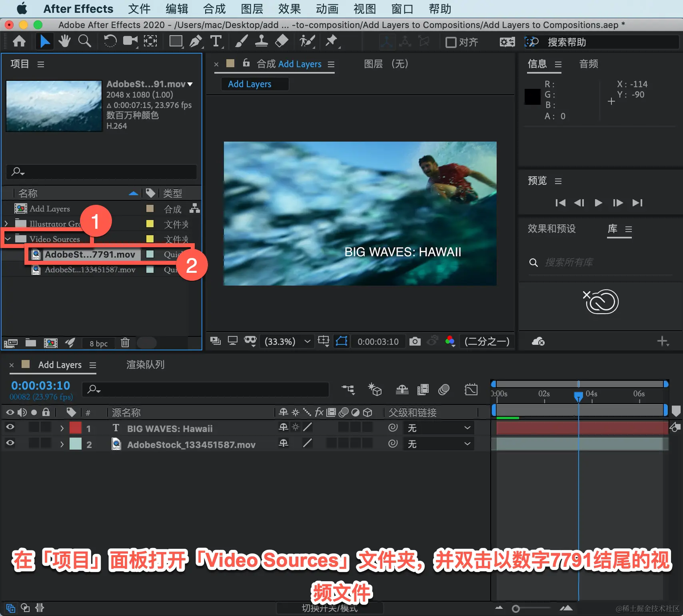Select the Eraser tool
This screenshot has width=683, height=616.
click(x=282, y=41)
